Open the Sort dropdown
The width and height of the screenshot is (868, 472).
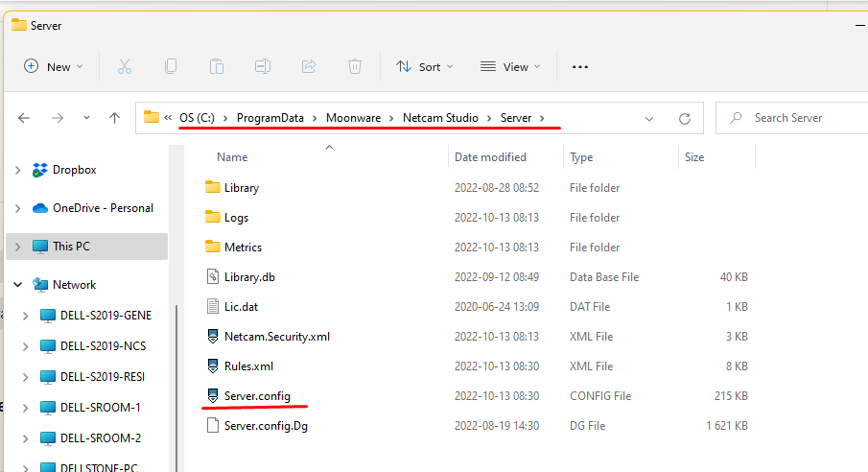[x=425, y=67]
